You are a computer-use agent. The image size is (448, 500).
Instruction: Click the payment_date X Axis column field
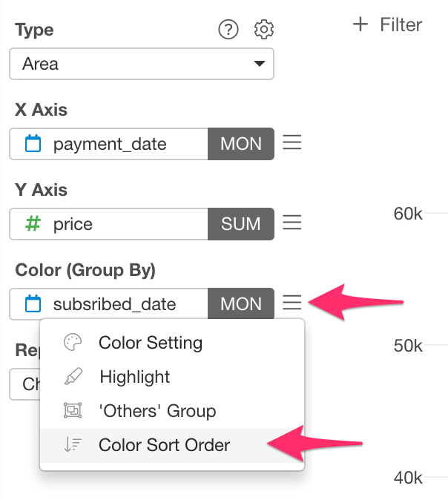pos(109,144)
